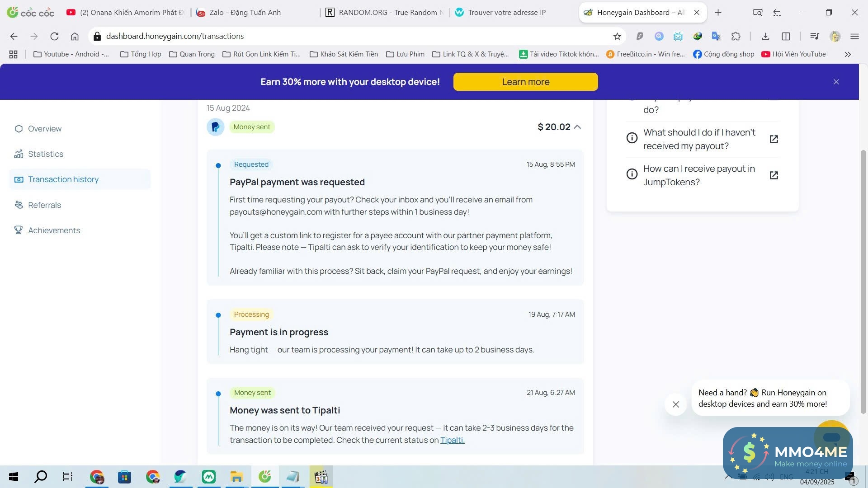Collapse the $20.02 transaction details
Viewport: 868px width, 488px height.
pos(577,127)
